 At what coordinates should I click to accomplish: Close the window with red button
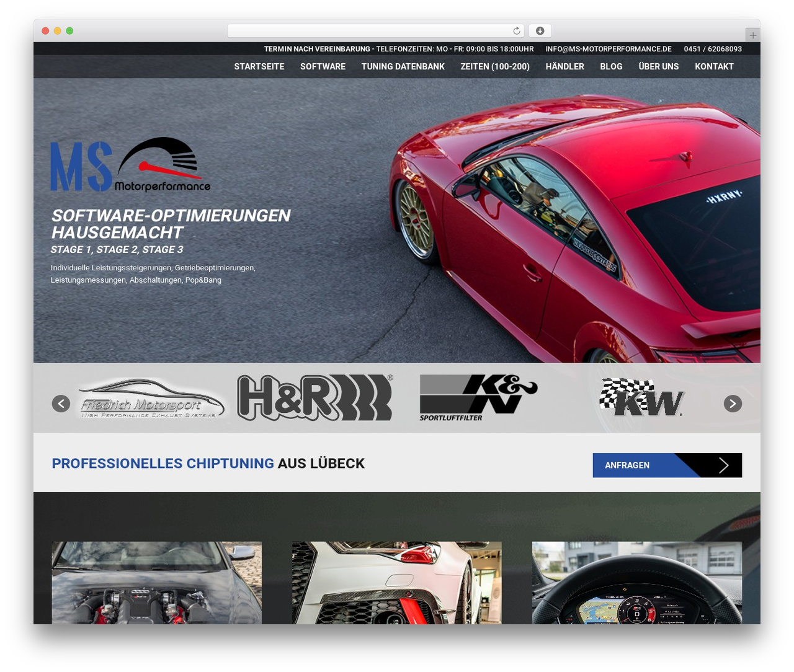tap(45, 31)
